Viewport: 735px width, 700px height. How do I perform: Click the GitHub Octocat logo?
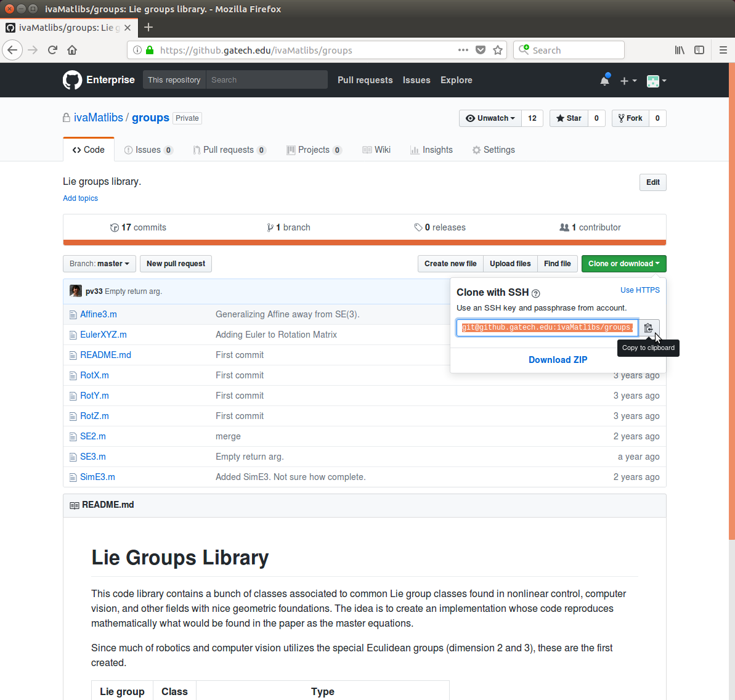[72, 80]
